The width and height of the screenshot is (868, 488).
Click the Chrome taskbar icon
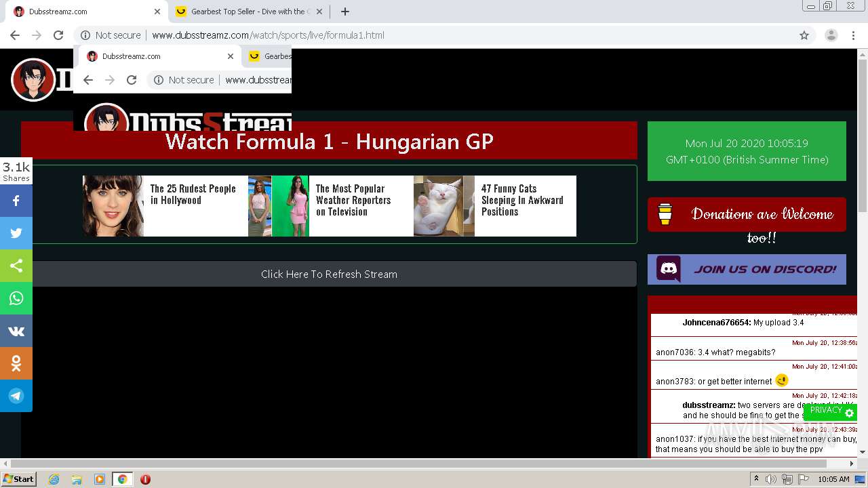coord(122,479)
